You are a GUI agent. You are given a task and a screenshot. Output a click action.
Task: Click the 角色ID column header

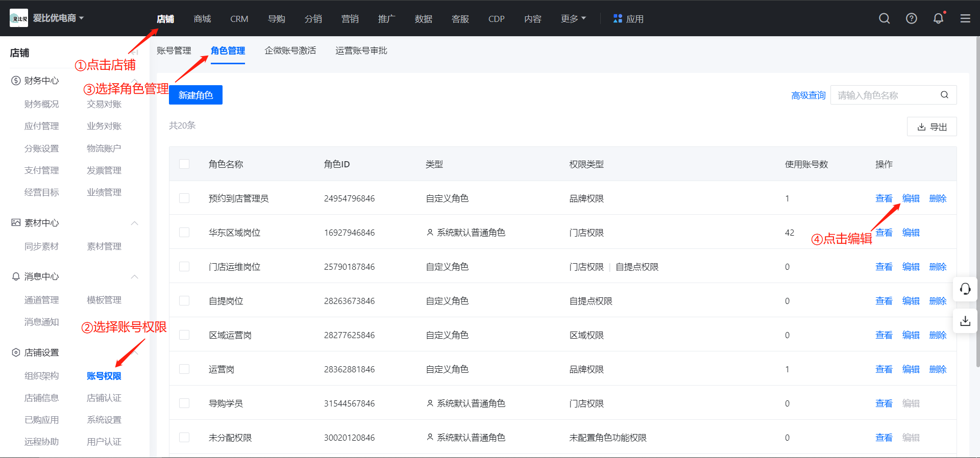pos(337,164)
